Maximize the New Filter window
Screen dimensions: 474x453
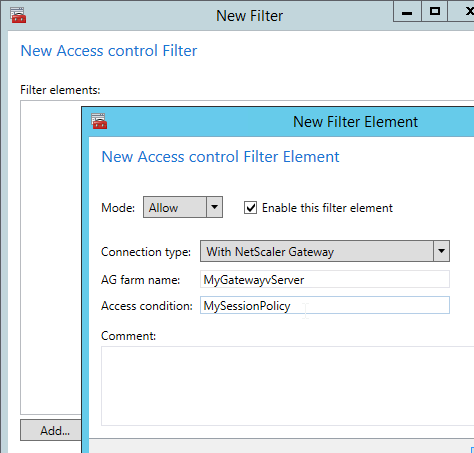(434, 12)
